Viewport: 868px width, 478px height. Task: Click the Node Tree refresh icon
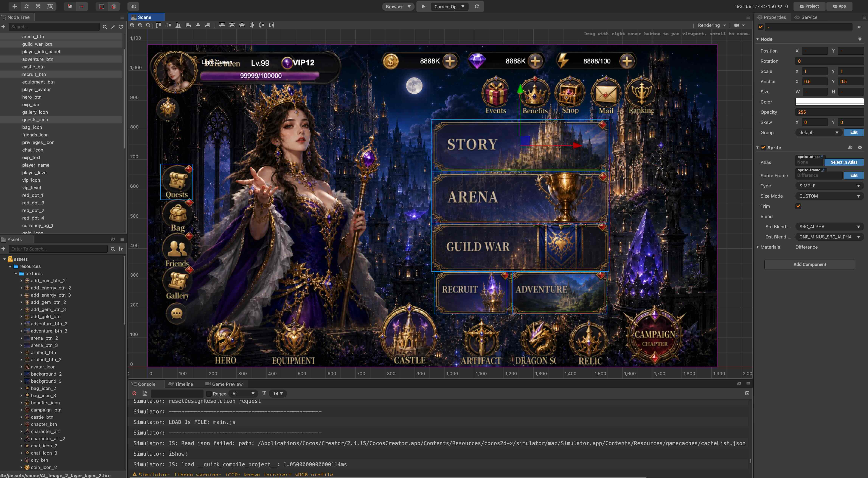121,27
